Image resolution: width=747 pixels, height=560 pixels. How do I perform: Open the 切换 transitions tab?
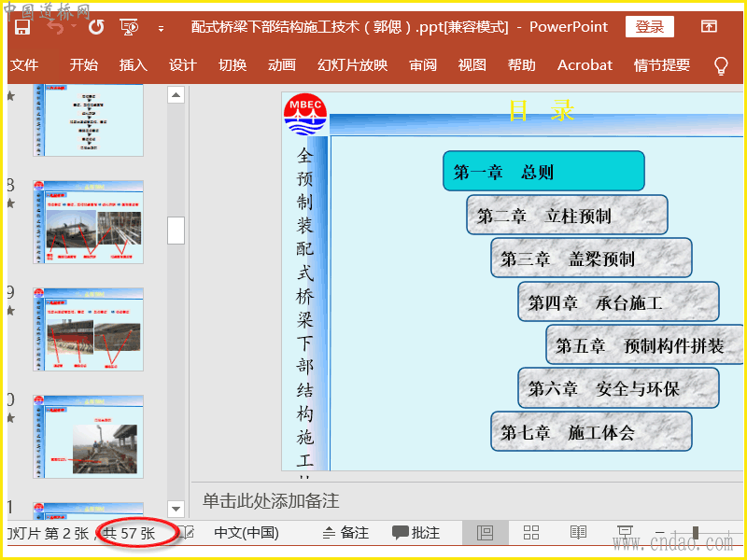(233, 64)
